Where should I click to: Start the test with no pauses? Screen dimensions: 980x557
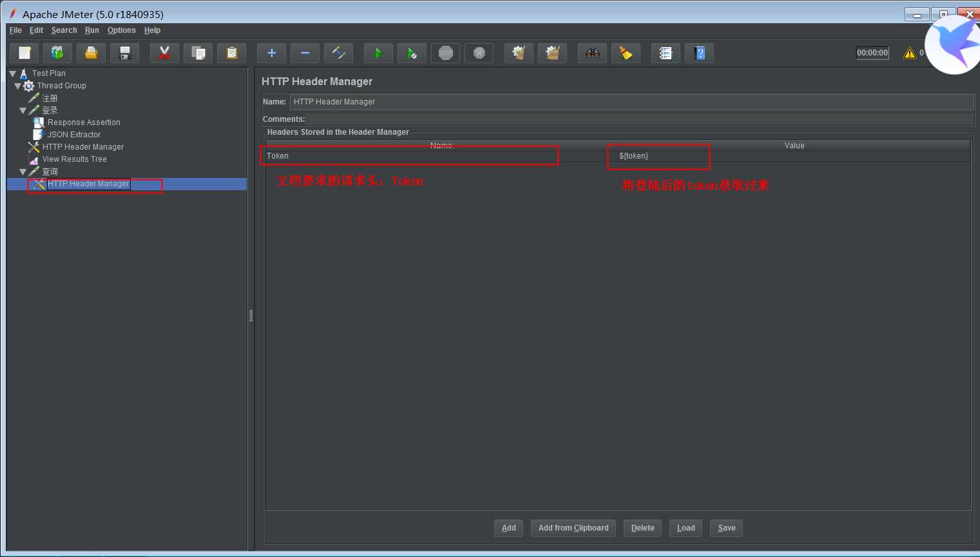pyautogui.click(x=412, y=53)
